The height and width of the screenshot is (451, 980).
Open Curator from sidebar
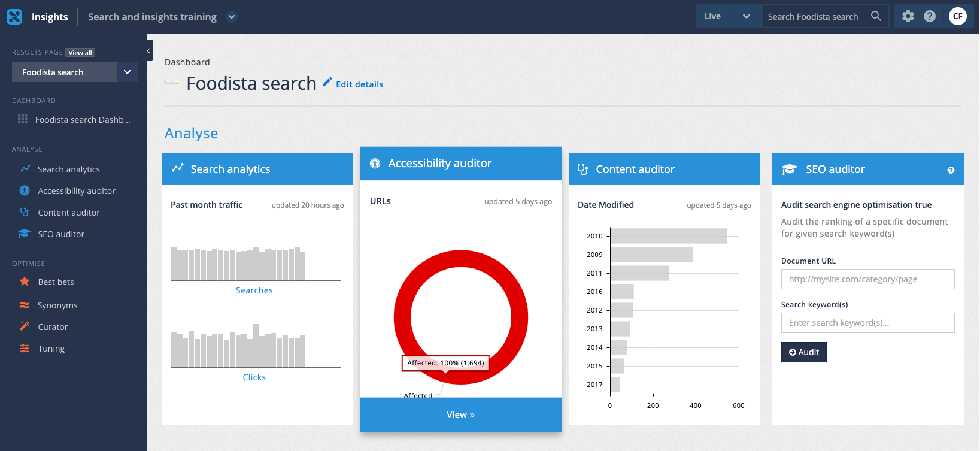coord(53,326)
